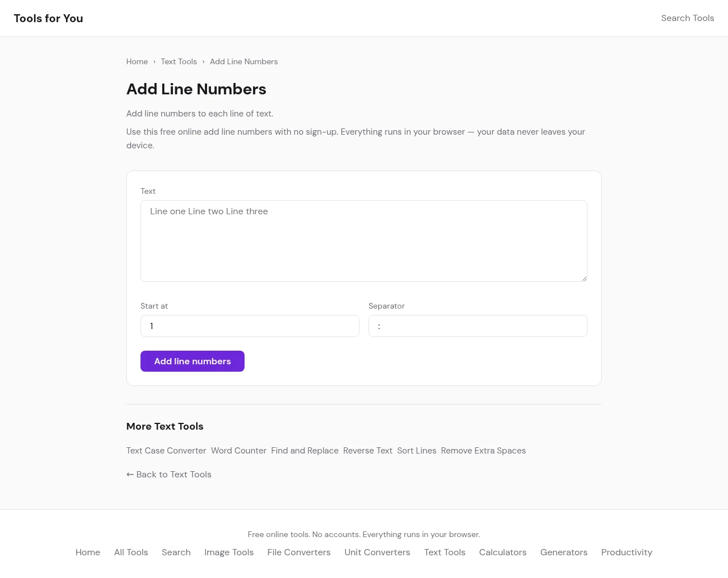This screenshot has height=578, width=728.
Task: Open the Reverse Text tool
Action: [x=367, y=451]
